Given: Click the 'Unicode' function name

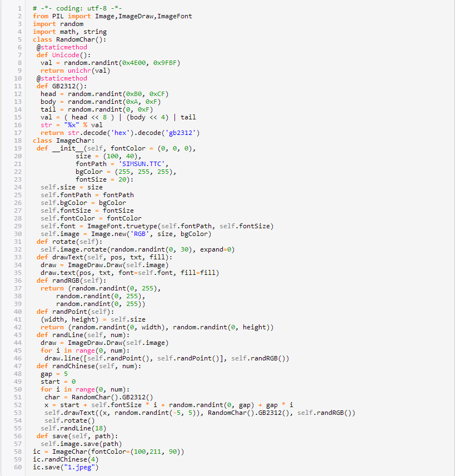Looking at the screenshot, I should [66, 55].
